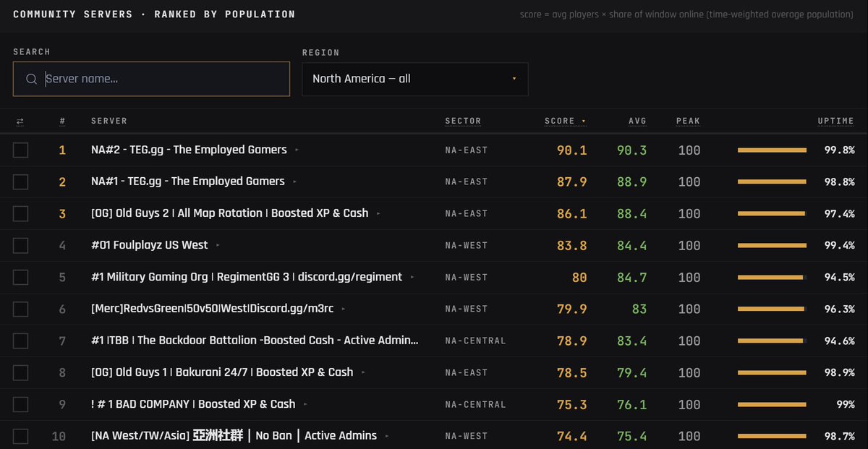Screen dimensions: 868x449
Task: Expand arrow next to #01 Foulplayz US West
Action: pyautogui.click(x=218, y=246)
